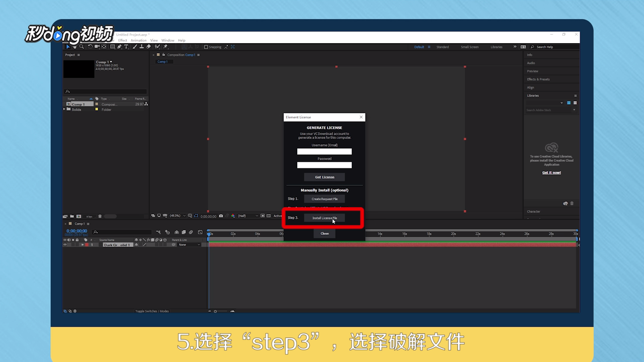Screen dimensions: 644x362
Task: Click layer 1 red label color swatch
Action: click(87, 245)
